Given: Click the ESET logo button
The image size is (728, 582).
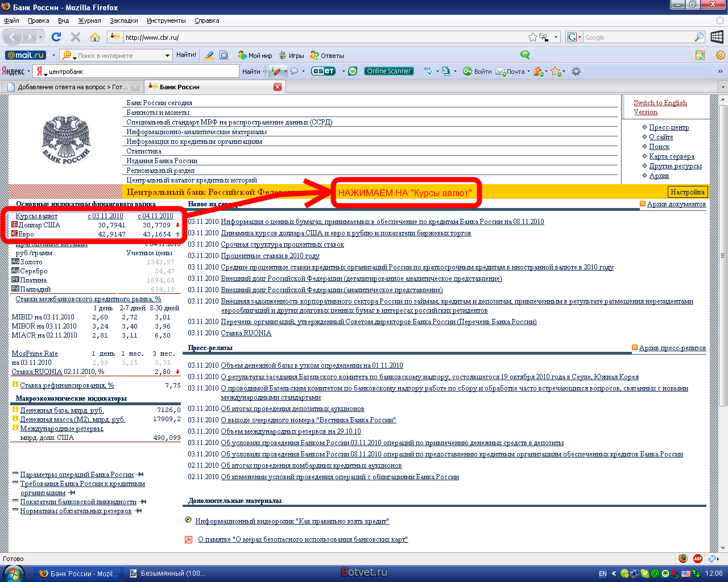Looking at the screenshot, I should 323,71.
